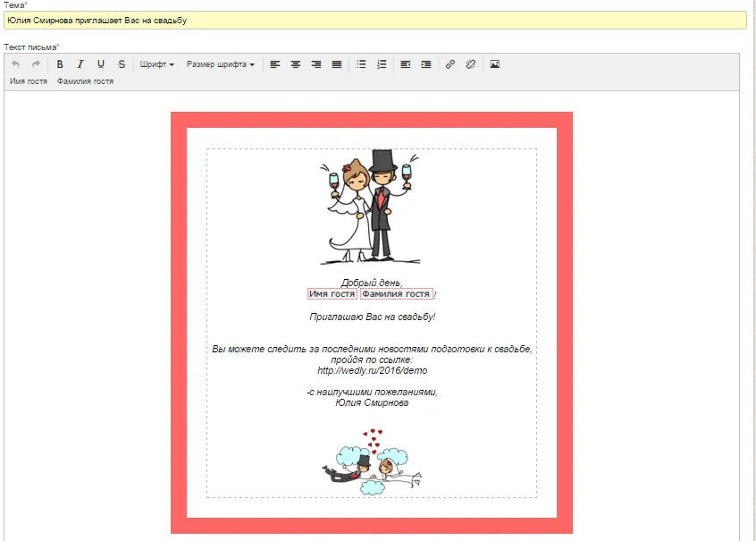Click the http://wedly.ru/2016/demo link text
Screen dimensions: 756x541
click(373, 370)
